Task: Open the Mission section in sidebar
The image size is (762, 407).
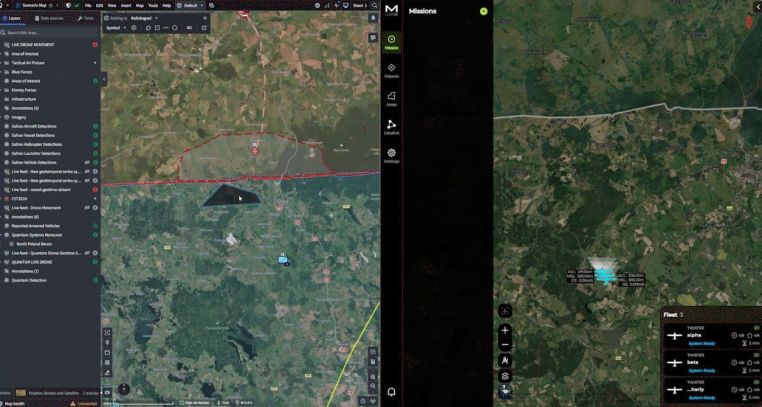Action: coord(391,41)
